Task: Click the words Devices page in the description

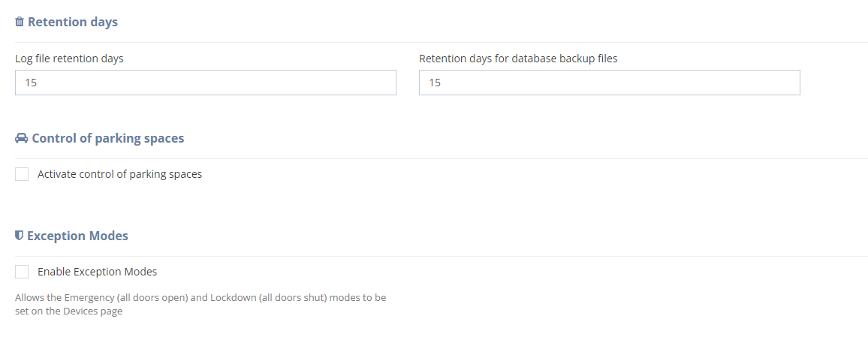Action: (x=92, y=311)
